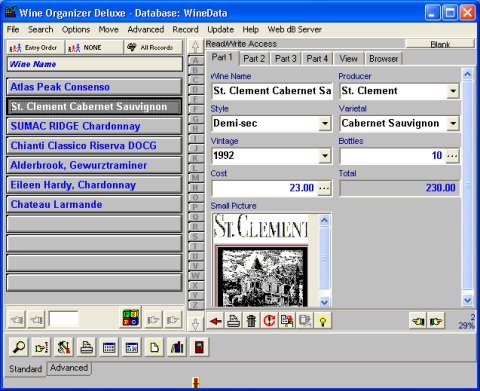Expand the Vintage dropdown showing 1992
This screenshot has width=480, height=391.
tap(325, 156)
